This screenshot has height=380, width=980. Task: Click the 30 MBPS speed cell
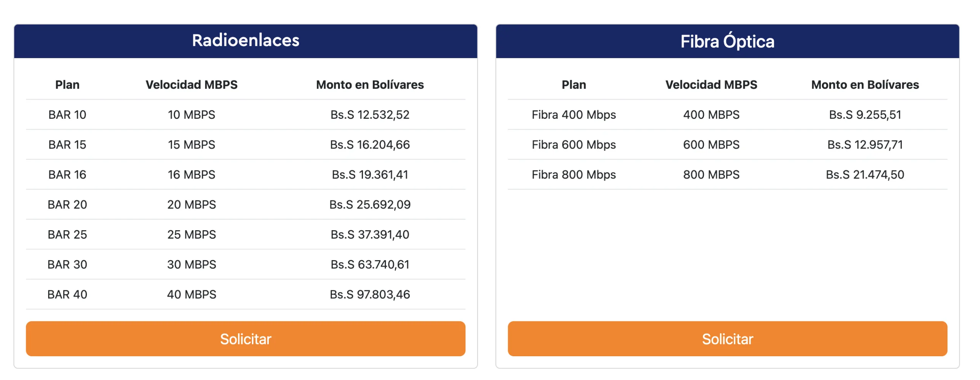point(191,264)
